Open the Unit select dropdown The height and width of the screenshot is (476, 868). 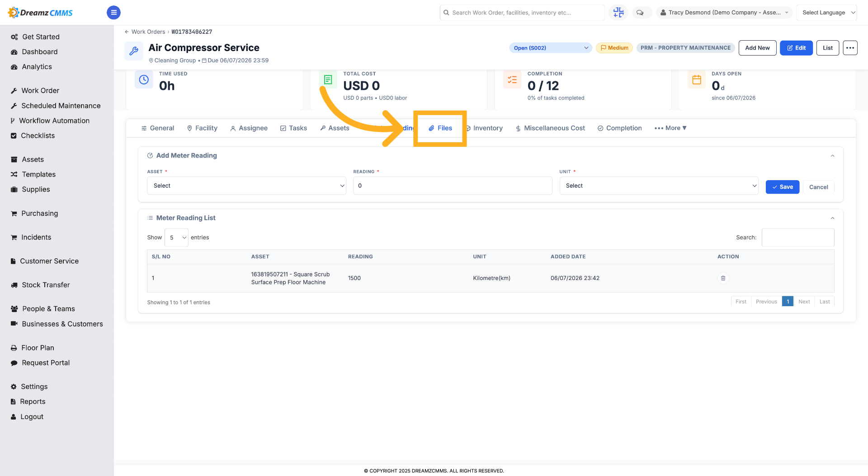click(x=659, y=186)
